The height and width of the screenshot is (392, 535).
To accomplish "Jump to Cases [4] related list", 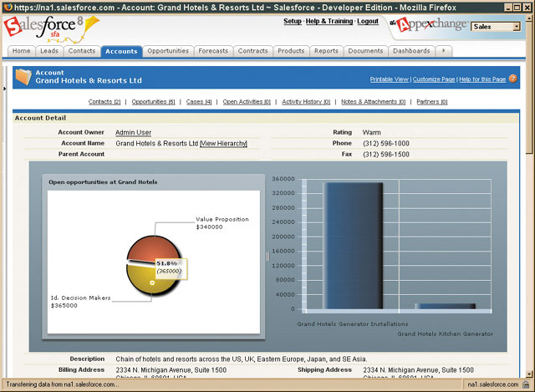I will pos(199,102).
